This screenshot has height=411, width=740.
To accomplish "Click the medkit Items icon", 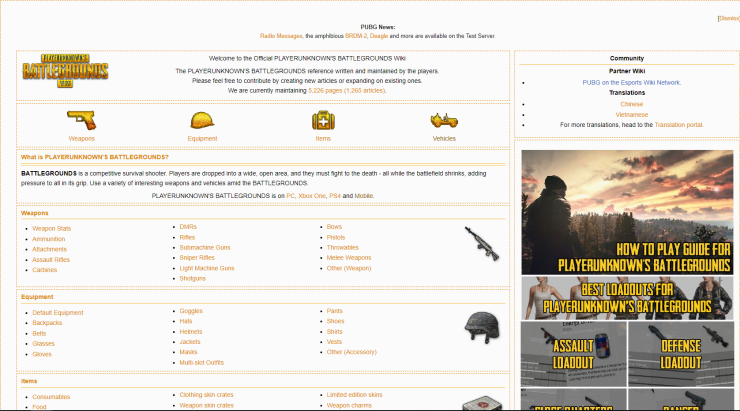I will (x=323, y=120).
